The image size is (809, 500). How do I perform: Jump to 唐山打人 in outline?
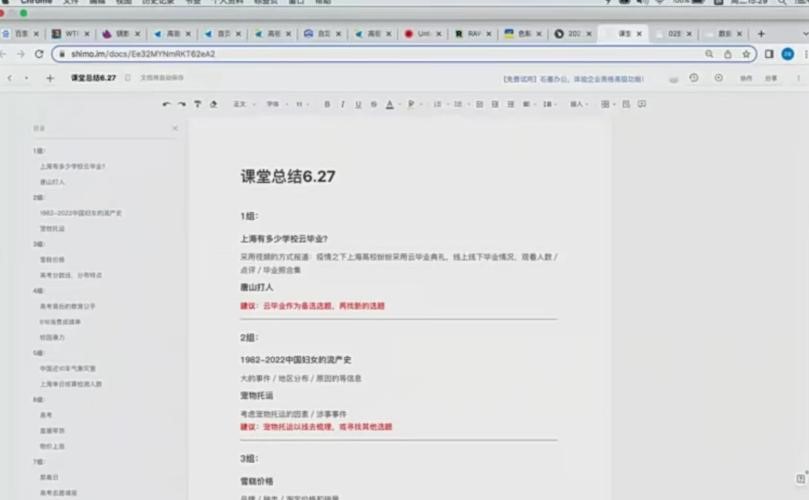[x=53, y=182]
